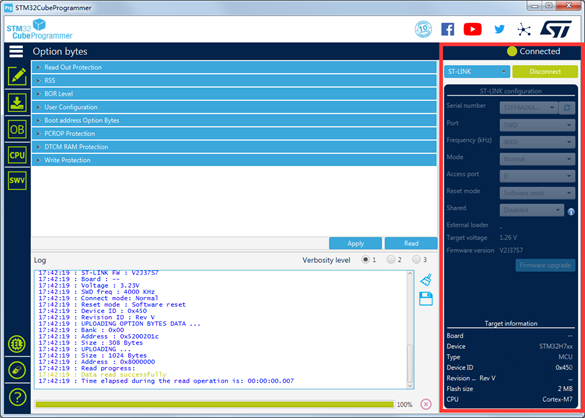Open the SWV viewer icon
585x418 pixels.
[17, 181]
